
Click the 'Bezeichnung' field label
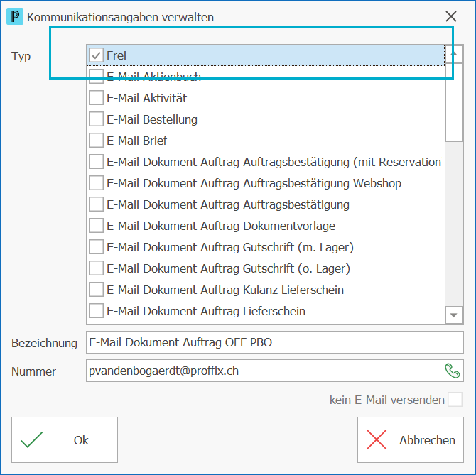coord(44,344)
